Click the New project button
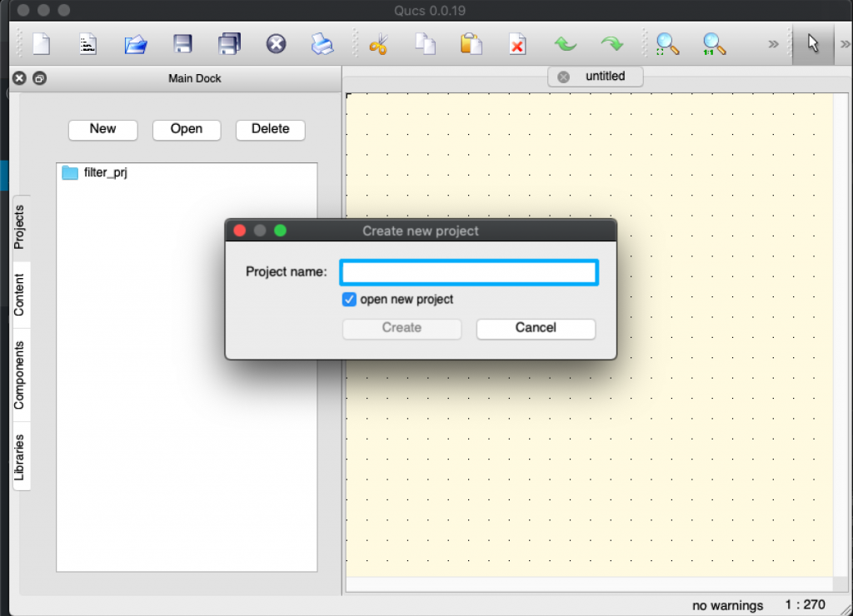 pyautogui.click(x=102, y=129)
